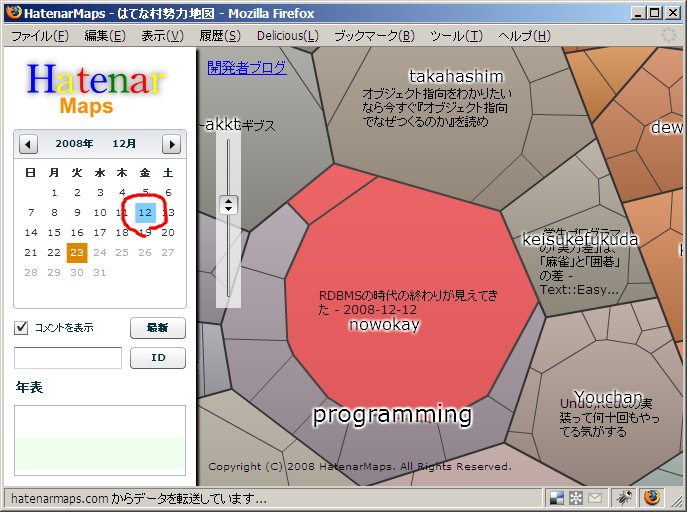Click the 2008年 year label
The image size is (687, 512).
(x=74, y=144)
